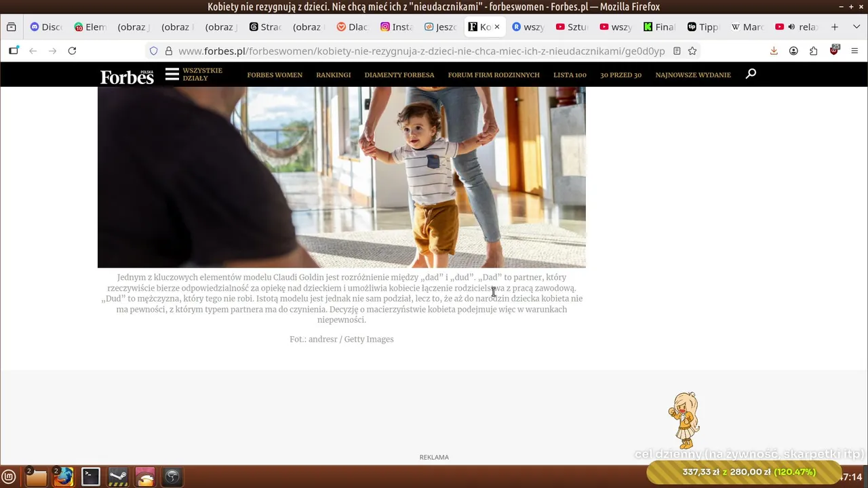Open Steam from the taskbar
This screenshot has width=868, height=488.
pyautogui.click(x=118, y=476)
